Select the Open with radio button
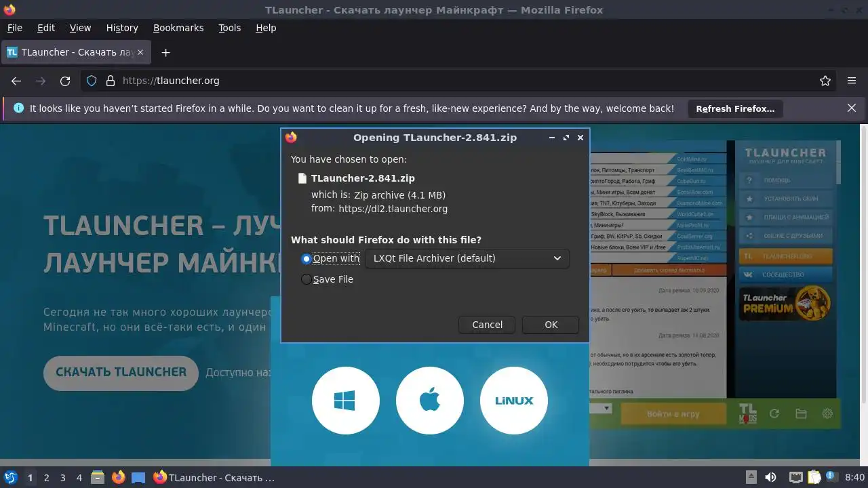This screenshot has width=868, height=488. click(x=307, y=258)
